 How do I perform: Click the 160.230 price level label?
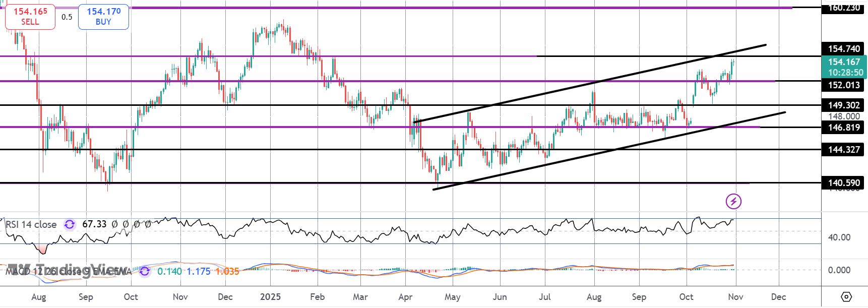(x=844, y=8)
